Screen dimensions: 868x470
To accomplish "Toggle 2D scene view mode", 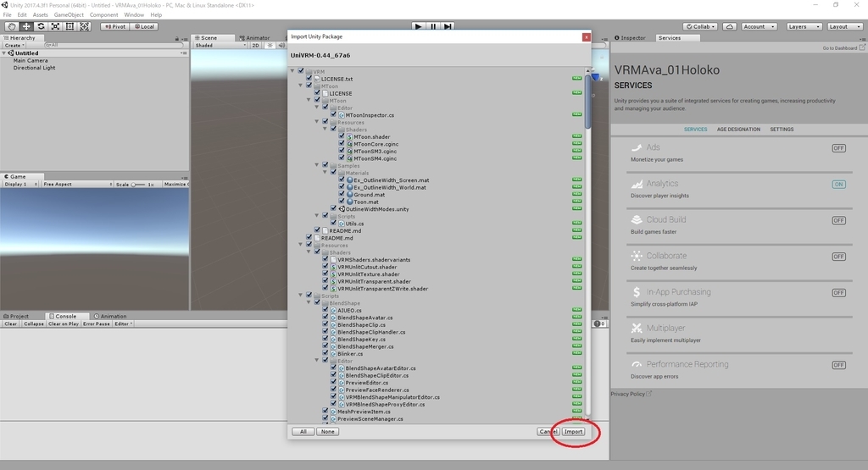I will pos(255,46).
